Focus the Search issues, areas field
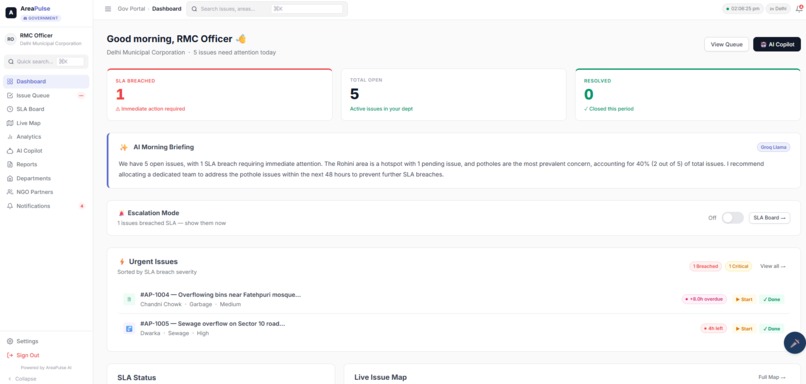806x384 pixels. [267, 9]
